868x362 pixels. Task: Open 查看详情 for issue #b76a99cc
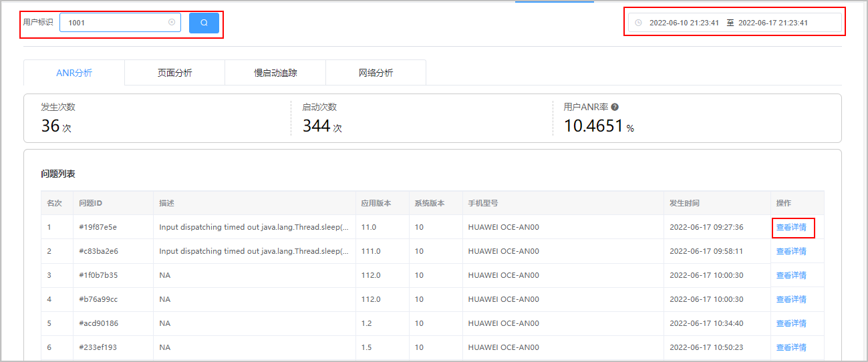791,299
